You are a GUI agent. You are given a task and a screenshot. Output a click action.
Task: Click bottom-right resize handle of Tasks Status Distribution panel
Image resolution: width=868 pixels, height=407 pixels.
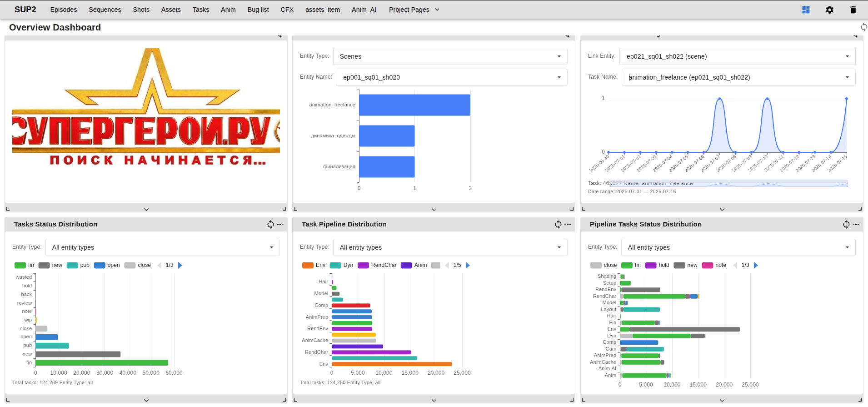[284, 400]
